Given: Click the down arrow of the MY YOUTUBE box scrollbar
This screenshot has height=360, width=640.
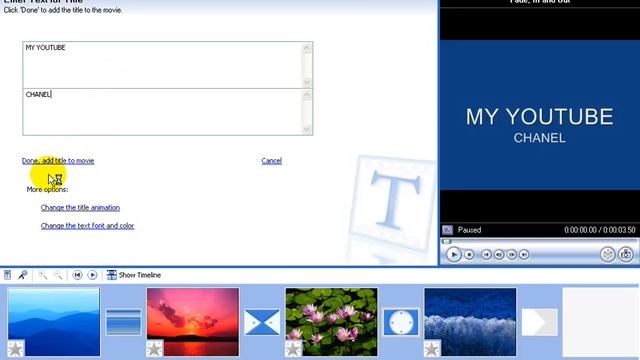Looking at the screenshot, I should 307,82.
